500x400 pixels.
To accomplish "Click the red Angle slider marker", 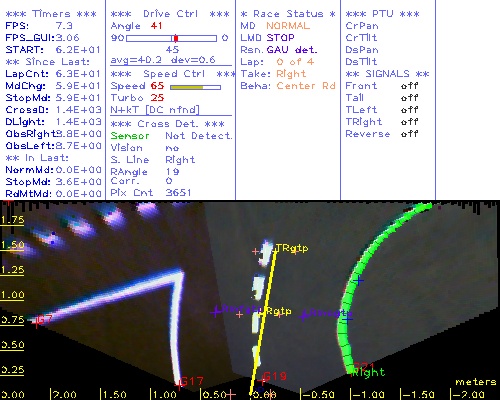I will click(x=176, y=38).
